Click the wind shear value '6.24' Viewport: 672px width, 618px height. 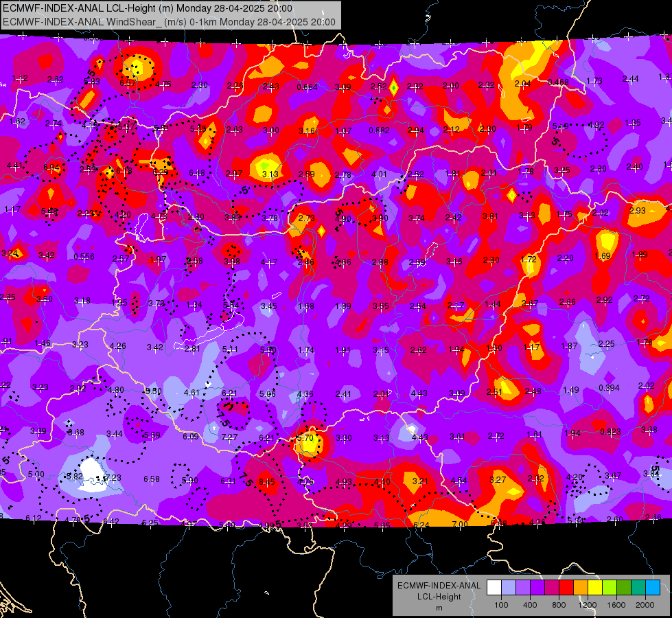tap(421, 525)
